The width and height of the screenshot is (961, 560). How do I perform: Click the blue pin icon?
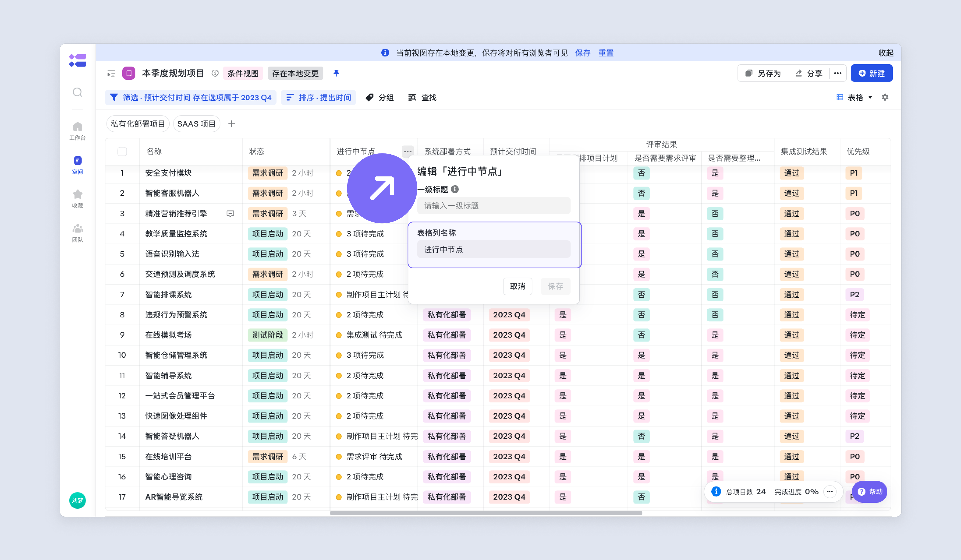(x=336, y=73)
